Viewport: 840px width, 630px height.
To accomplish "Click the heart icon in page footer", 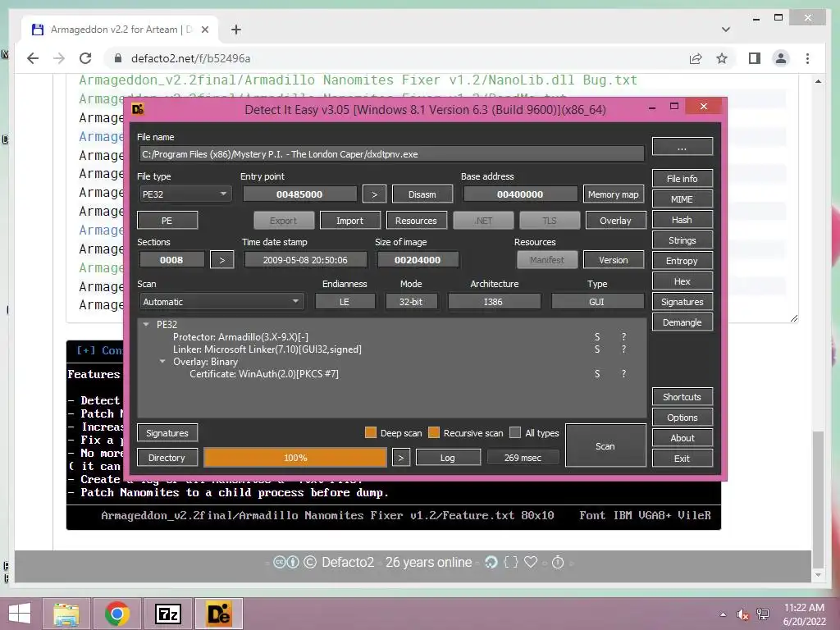I will (x=531, y=562).
